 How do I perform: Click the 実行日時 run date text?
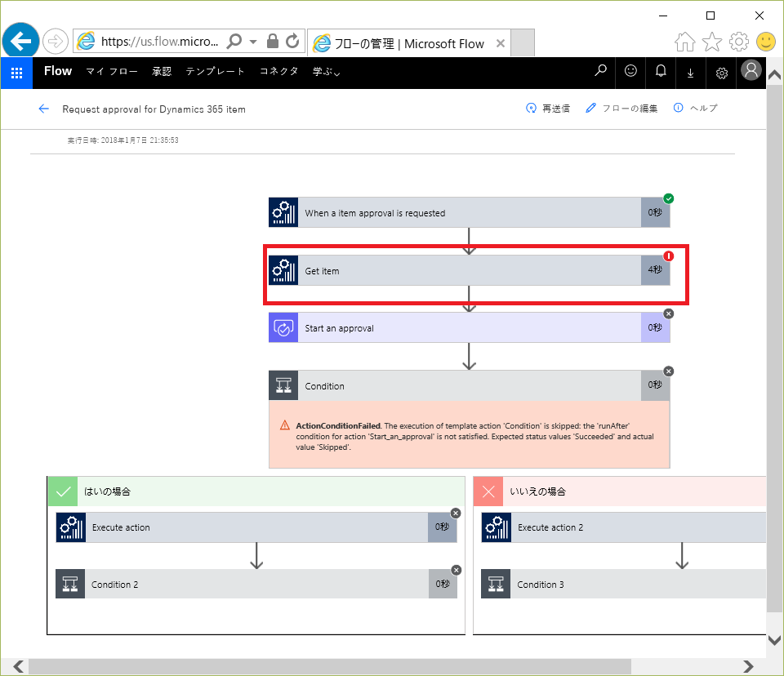(123, 140)
